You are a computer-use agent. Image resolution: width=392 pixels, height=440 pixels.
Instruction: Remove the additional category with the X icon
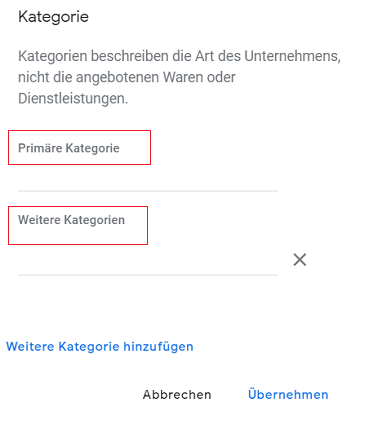click(300, 259)
